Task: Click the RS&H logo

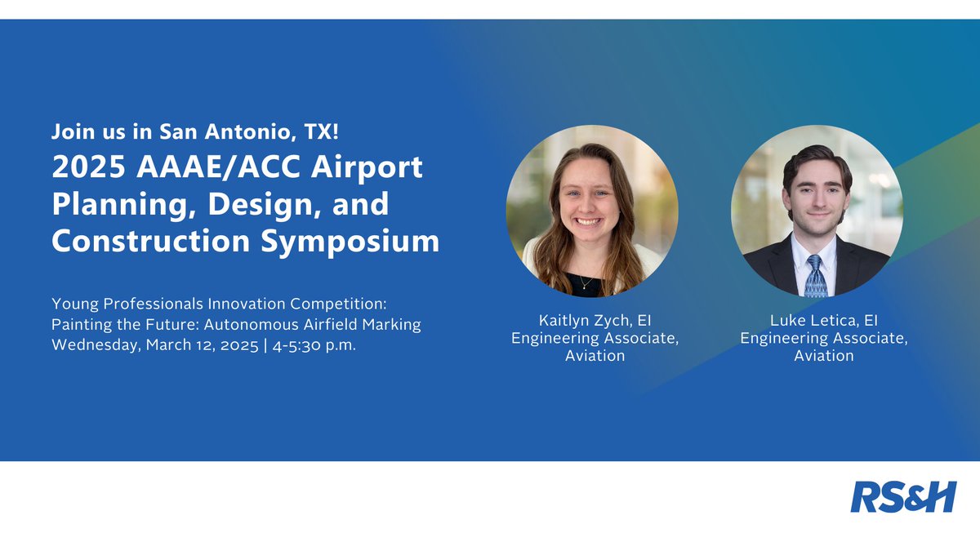Action: 902,497
